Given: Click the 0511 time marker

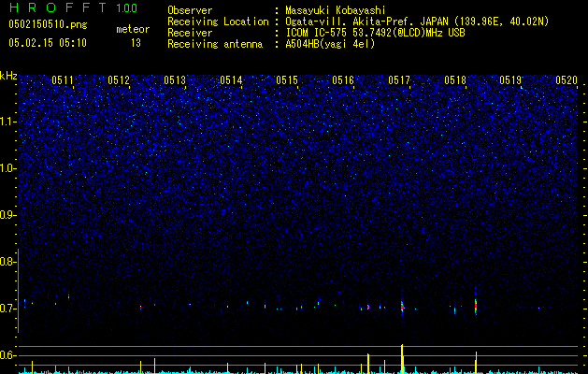Looking at the screenshot, I should tap(63, 80).
